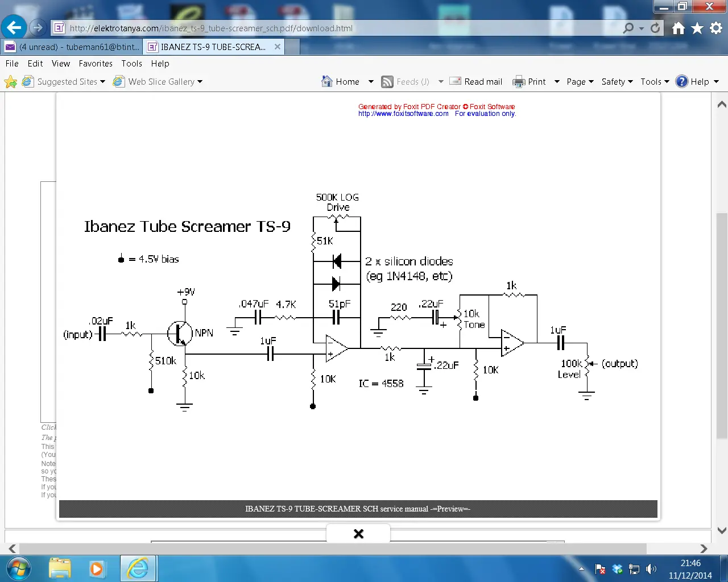This screenshot has width=728, height=582.
Task: Open File Explorer from the taskbar
Action: coord(60,568)
